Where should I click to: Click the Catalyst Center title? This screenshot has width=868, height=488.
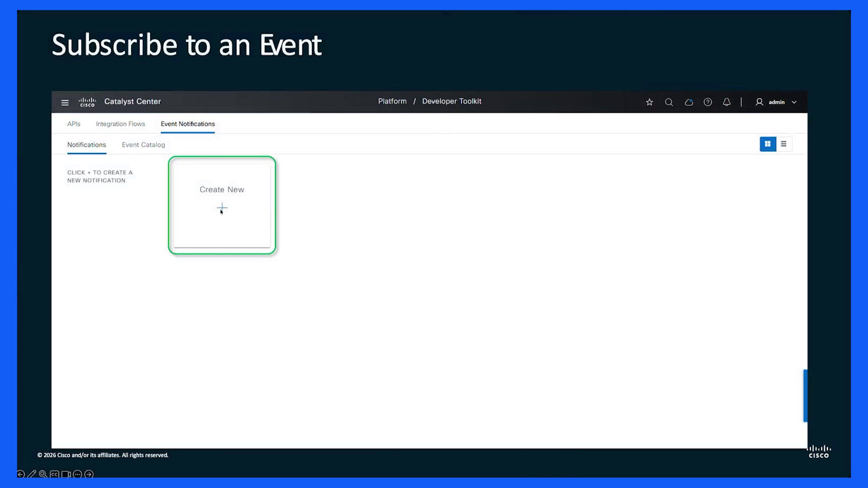[x=132, y=102]
